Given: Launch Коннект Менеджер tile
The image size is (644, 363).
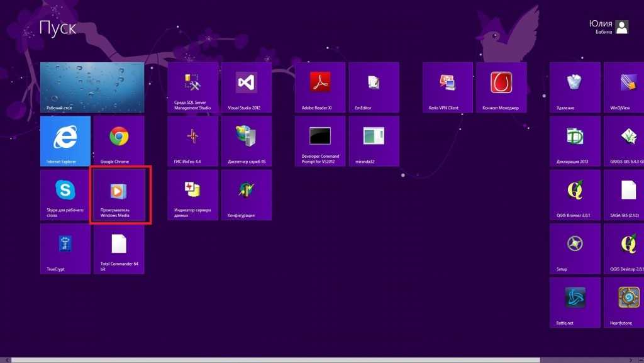Looking at the screenshot, I should [x=501, y=87].
